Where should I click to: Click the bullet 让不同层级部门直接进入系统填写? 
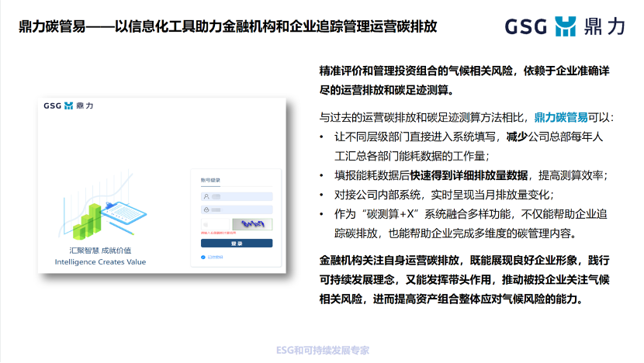(x=469, y=147)
